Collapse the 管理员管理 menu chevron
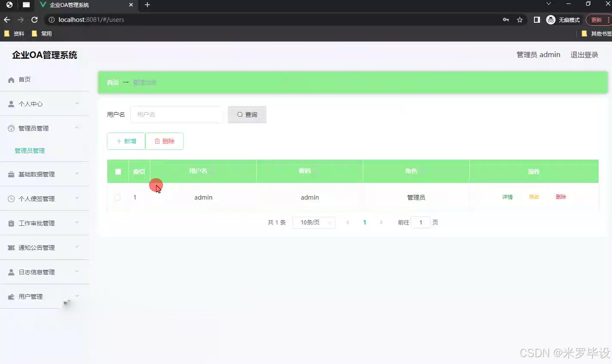The width and height of the screenshot is (612, 364). pos(77,127)
